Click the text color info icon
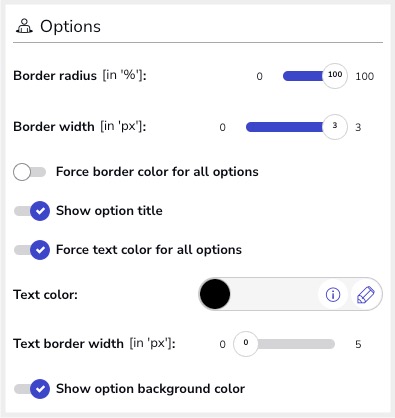This screenshot has width=395, height=418. coord(333,294)
